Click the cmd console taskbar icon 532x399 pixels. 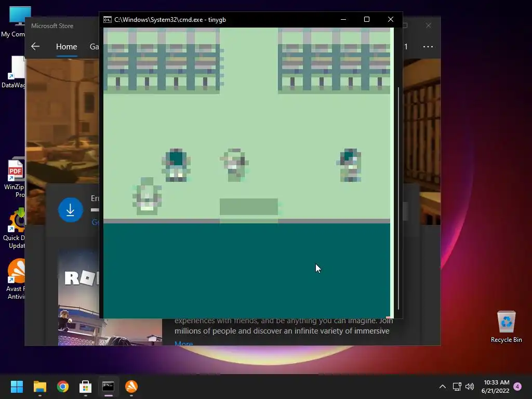[108, 387]
